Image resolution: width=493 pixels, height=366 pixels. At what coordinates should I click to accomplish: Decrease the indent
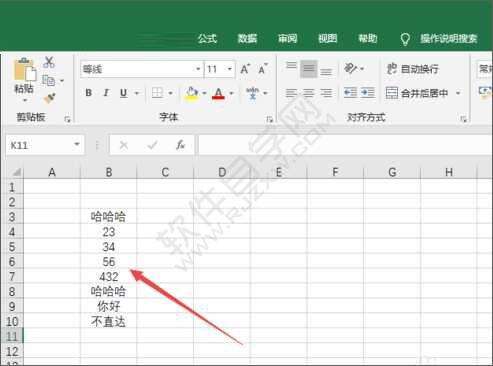pyautogui.click(x=351, y=92)
